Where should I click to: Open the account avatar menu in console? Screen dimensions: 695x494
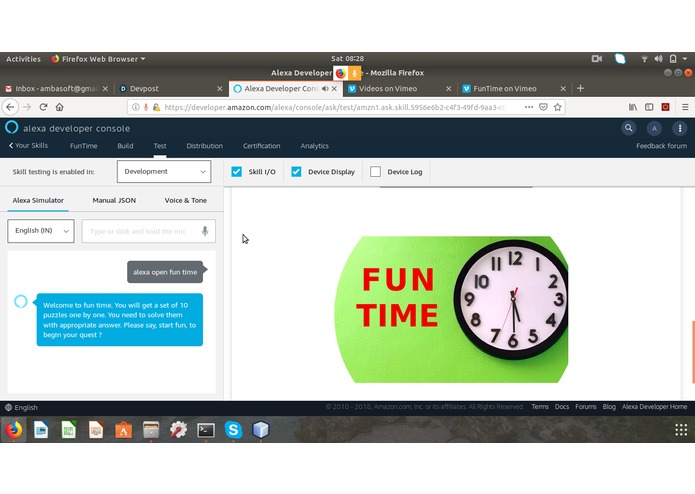(x=654, y=128)
